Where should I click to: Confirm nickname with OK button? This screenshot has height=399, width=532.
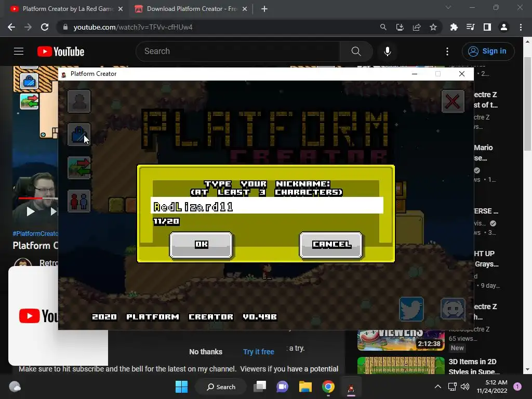point(201,245)
